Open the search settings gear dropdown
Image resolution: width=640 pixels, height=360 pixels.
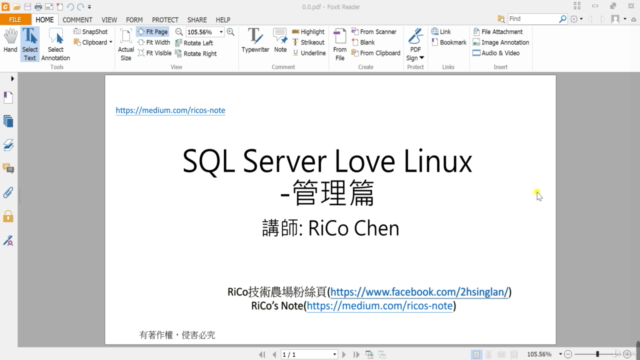[x=576, y=19]
